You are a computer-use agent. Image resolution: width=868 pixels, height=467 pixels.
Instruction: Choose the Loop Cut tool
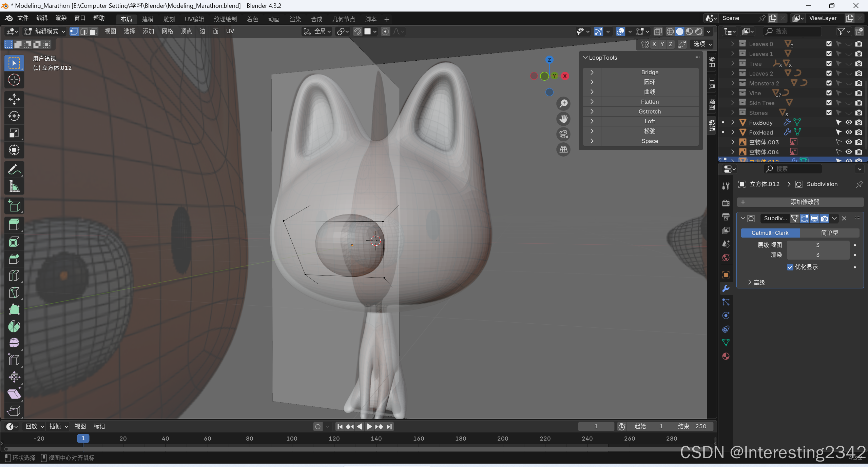click(x=14, y=276)
